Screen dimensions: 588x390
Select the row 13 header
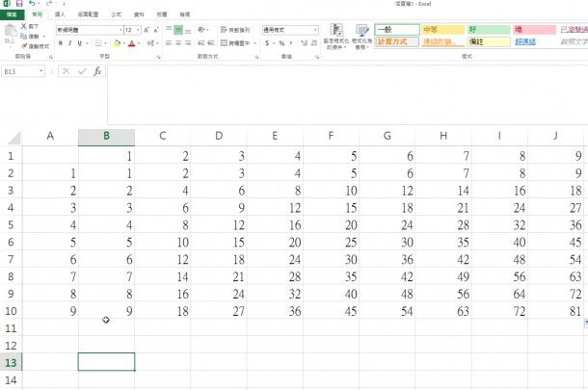point(11,362)
